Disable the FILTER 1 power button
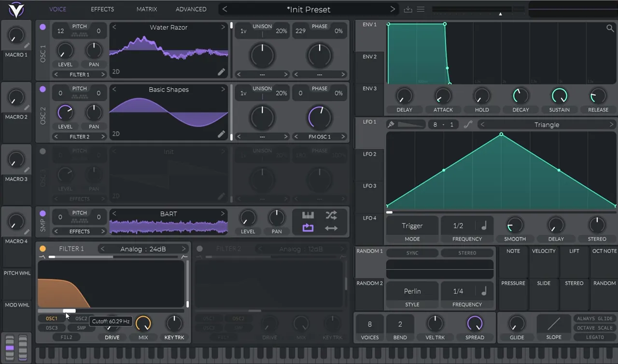 pyautogui.click(x=43, y=249)
